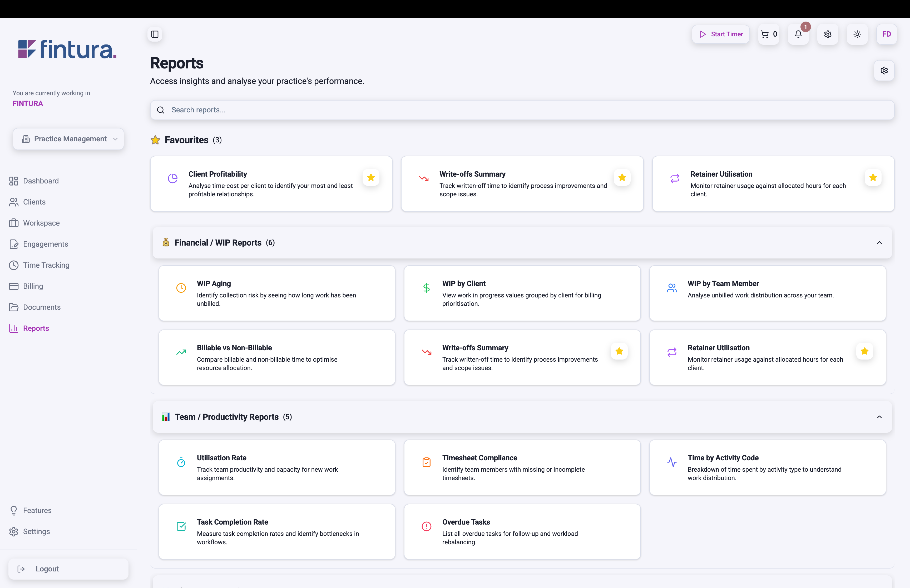Screen dimensions: 910x588
Task: Click the top bar settings gear
Action: pos(828,34)
